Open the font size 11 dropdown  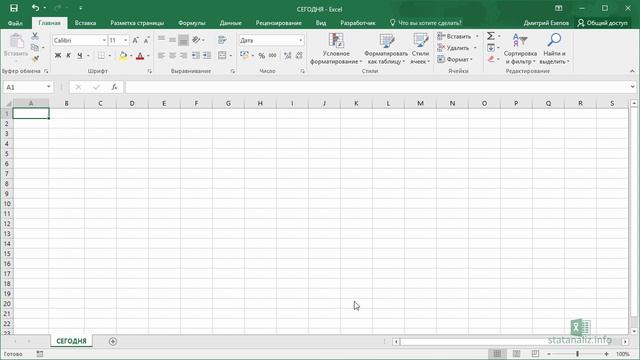pos(125,40)
